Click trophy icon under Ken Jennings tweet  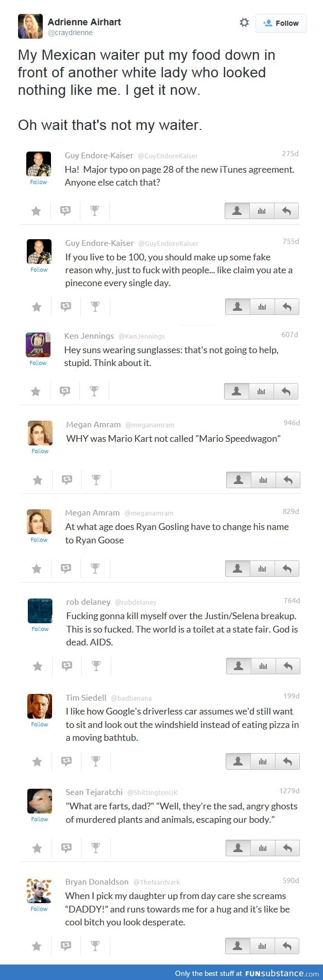94,391
